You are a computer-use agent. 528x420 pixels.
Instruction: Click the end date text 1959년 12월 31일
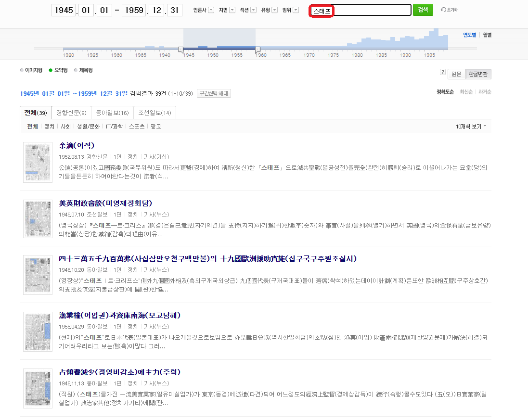click(x=103, y=93)
